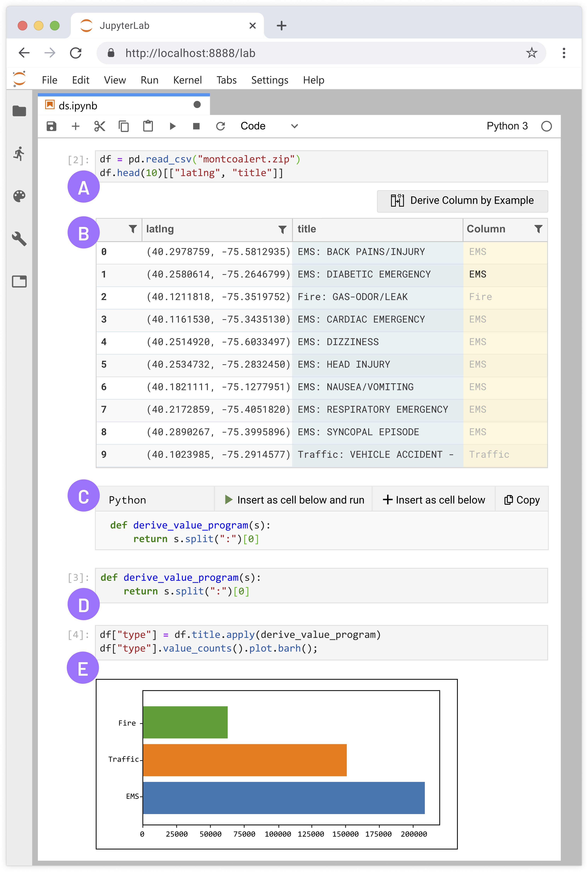Bookmark this page with star icon
The width and height of the screenshot is (588, 872).
531,53
